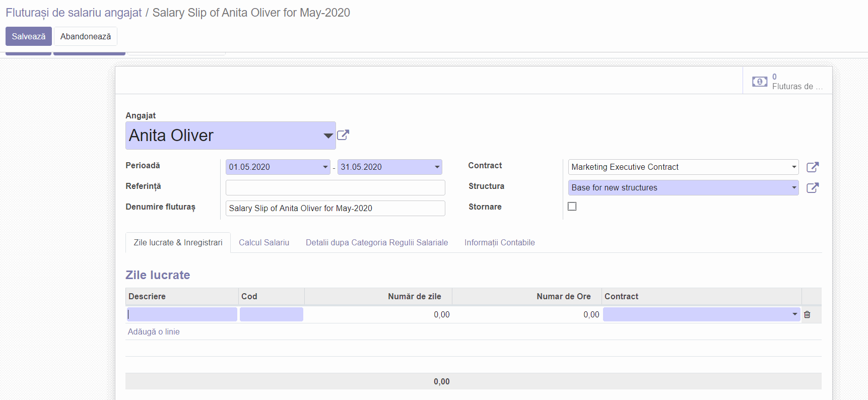Go to Fluturași de salariu angajat breadcrumb
868x400 pixels.
click(x=74, y=13)
